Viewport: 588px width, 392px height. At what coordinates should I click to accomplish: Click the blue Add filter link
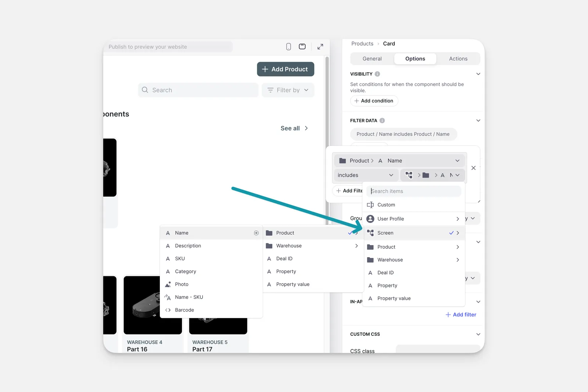[x=461, y=314]
